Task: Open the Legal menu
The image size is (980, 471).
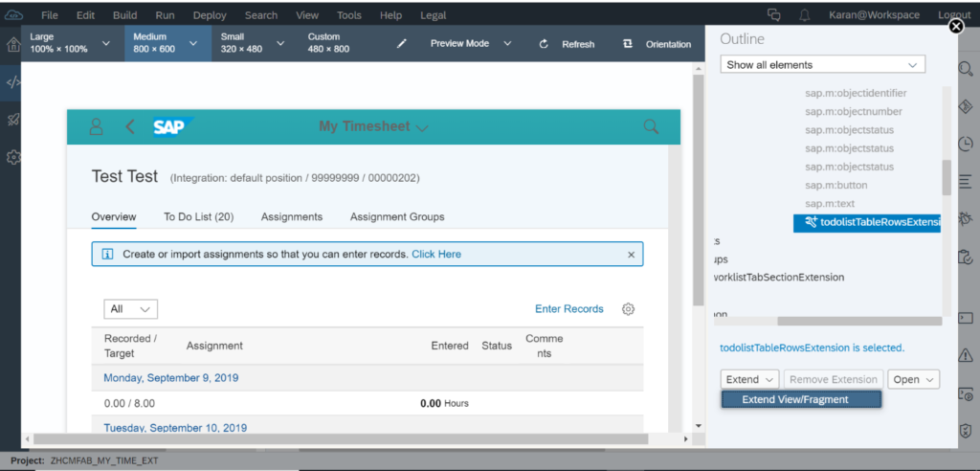Action: [x=434, y=15]
